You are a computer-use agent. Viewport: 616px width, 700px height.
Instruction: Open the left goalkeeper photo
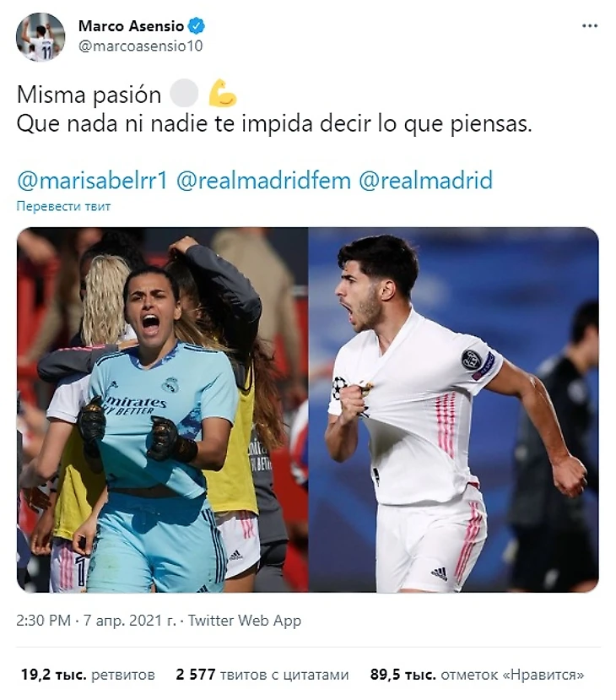(x=162, y=410)
